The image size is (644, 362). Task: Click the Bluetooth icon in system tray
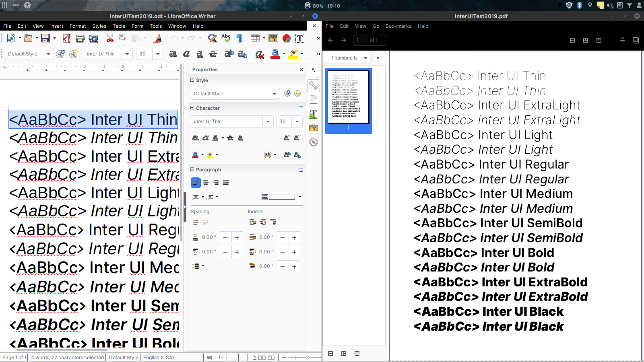(580, 5)
